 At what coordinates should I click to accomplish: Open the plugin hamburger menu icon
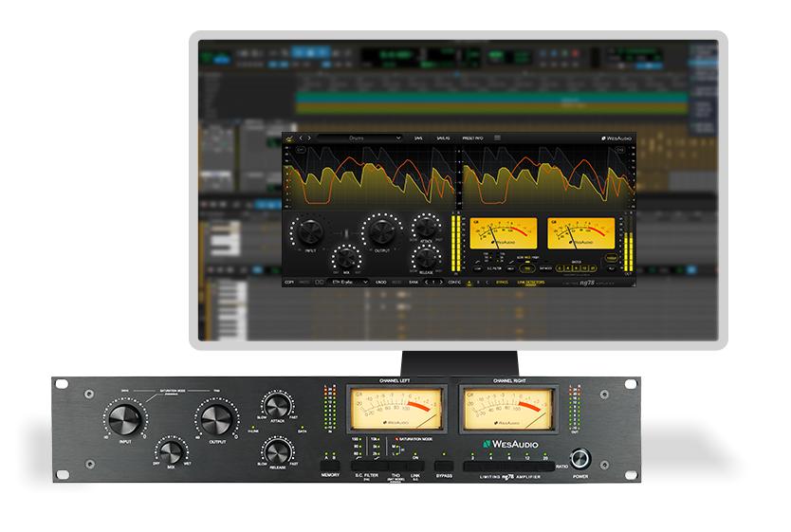(x=497, y=138)
